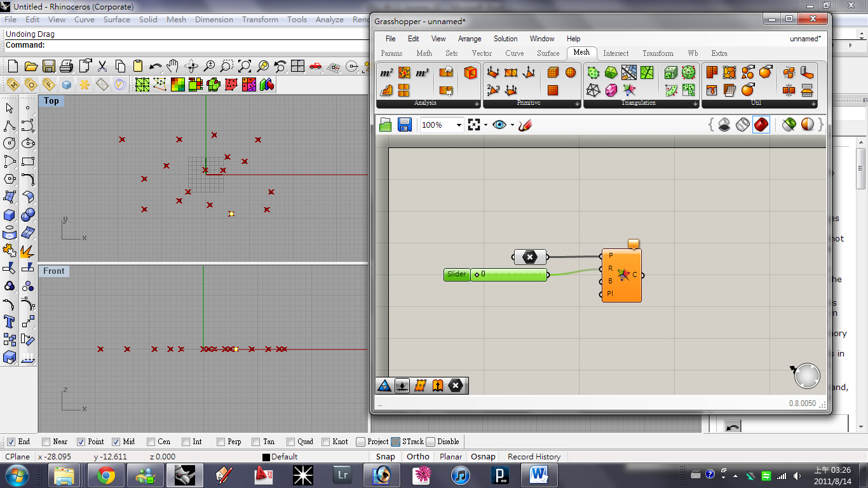Select the Polyline tool in left sidebar

(10, 126)
